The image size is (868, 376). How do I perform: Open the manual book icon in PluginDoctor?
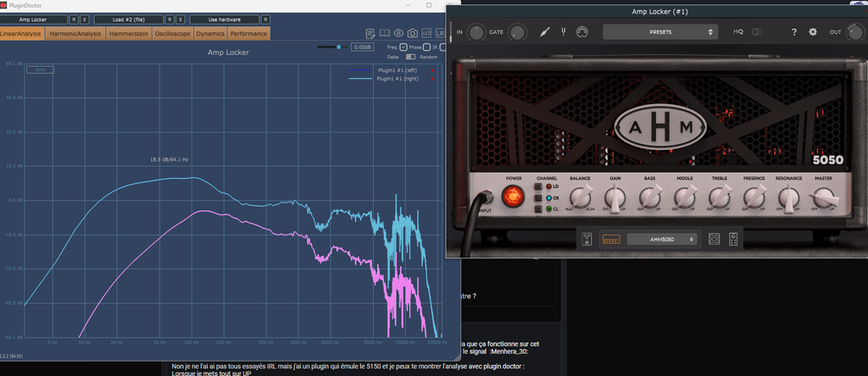(385, 34)
